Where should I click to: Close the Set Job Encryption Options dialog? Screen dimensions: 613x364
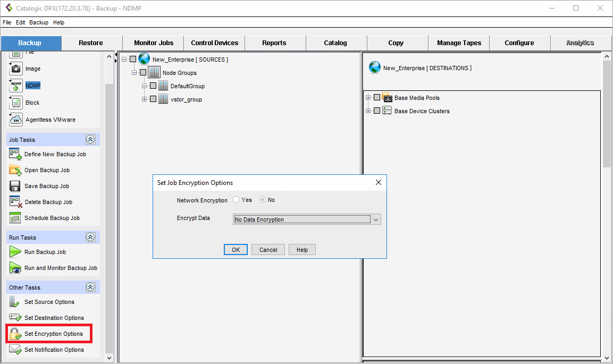[379, 182]
